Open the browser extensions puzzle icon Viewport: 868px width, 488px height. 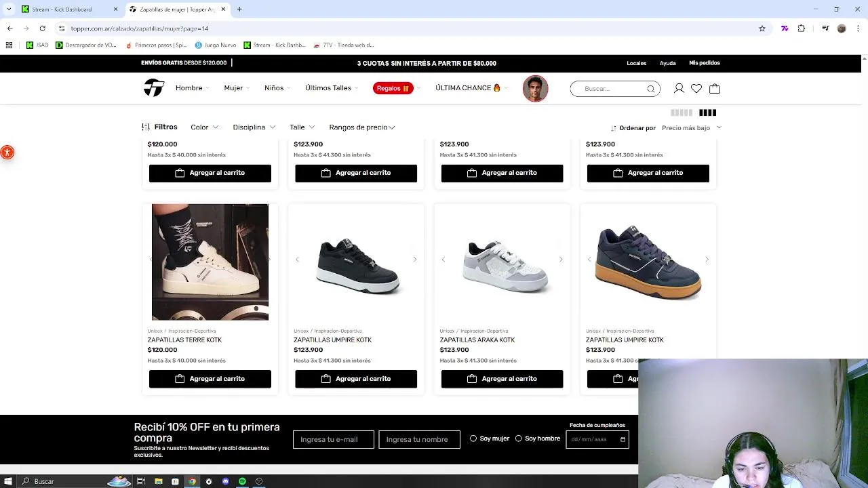tap(802, 28)
